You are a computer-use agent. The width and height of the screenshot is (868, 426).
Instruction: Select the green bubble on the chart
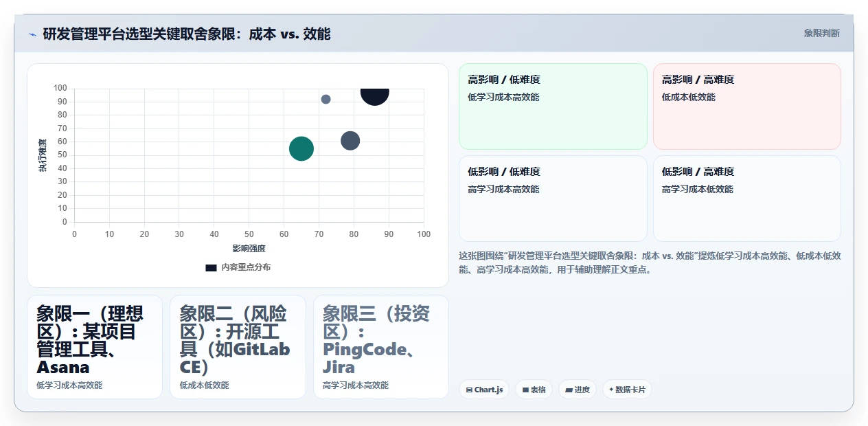(x=301, y=148)
